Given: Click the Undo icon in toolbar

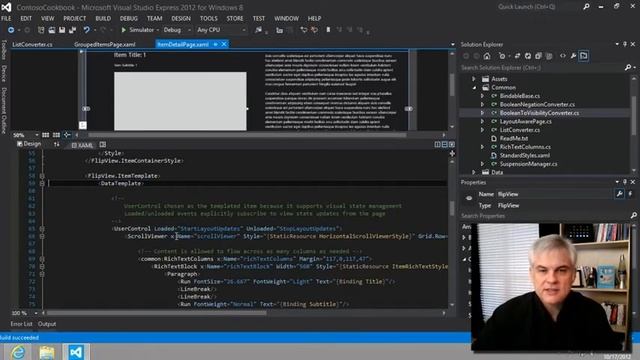Looking at the screenshot, I should pyautogui.click(x=87, y=30).
